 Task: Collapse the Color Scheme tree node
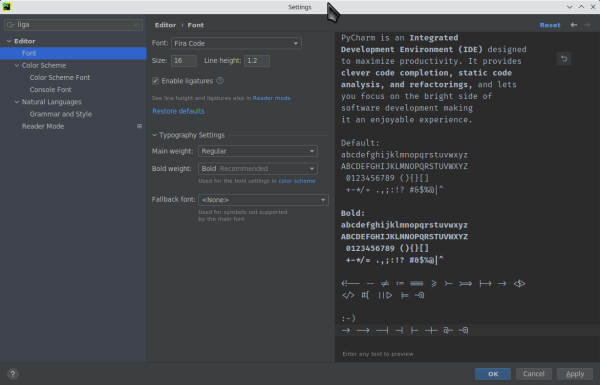click(x=17, y=65)
